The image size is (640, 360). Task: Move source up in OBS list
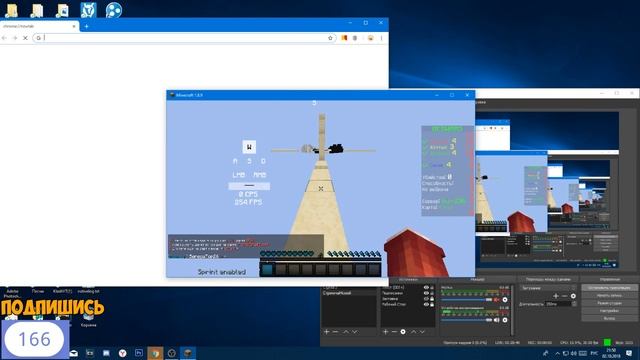tap(413, 332)
